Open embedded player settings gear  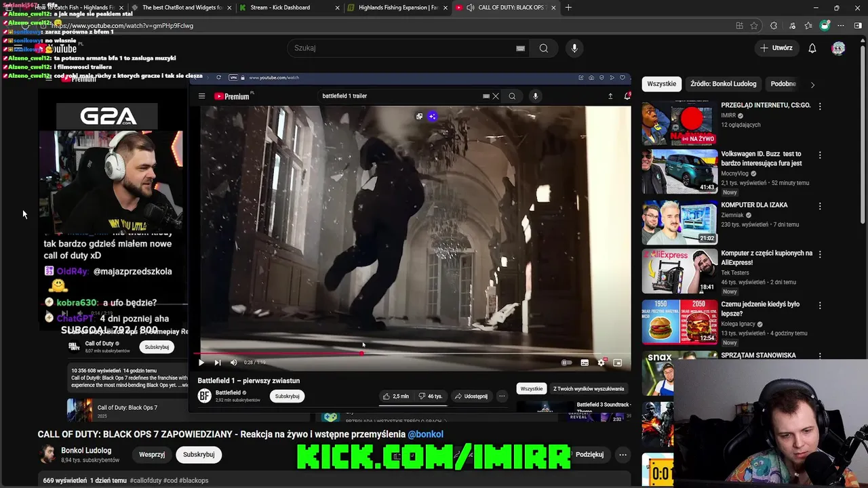(x=601, y=363)
